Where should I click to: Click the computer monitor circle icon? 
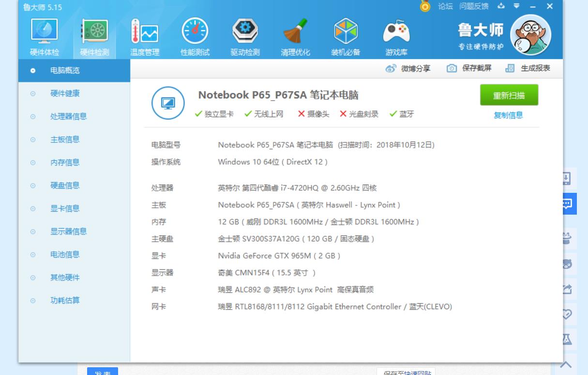168,103
